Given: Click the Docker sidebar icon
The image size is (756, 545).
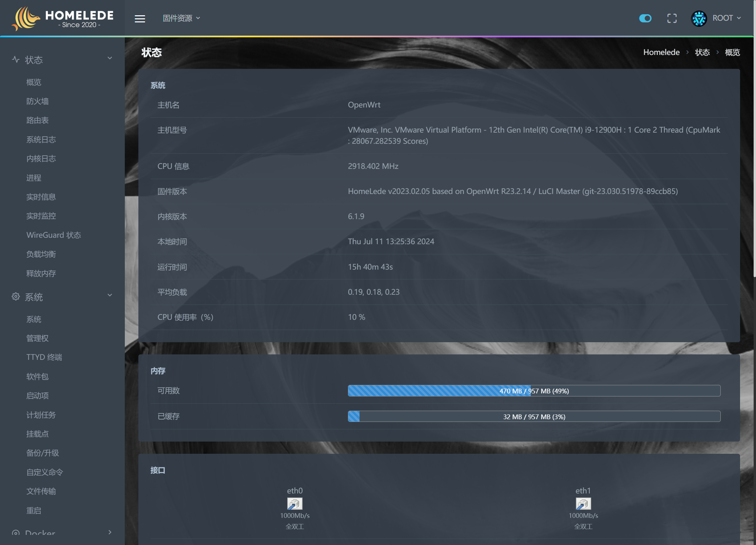Looking at the screenshot, I should pyautogui.click(x=16, y=533).
